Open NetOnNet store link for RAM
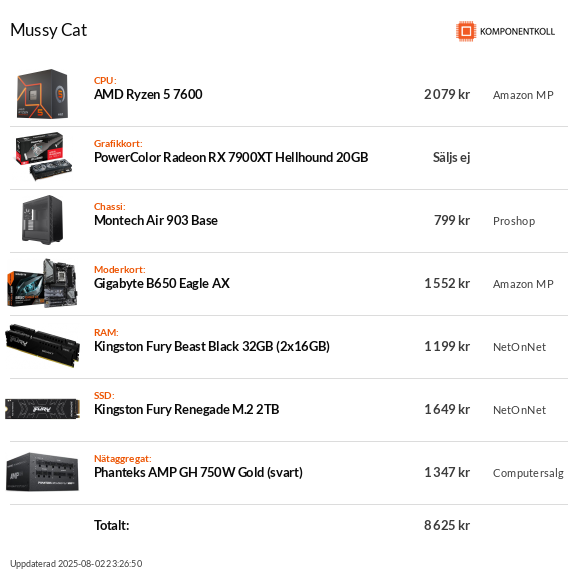577x577 pixels. tap(519, 347)
